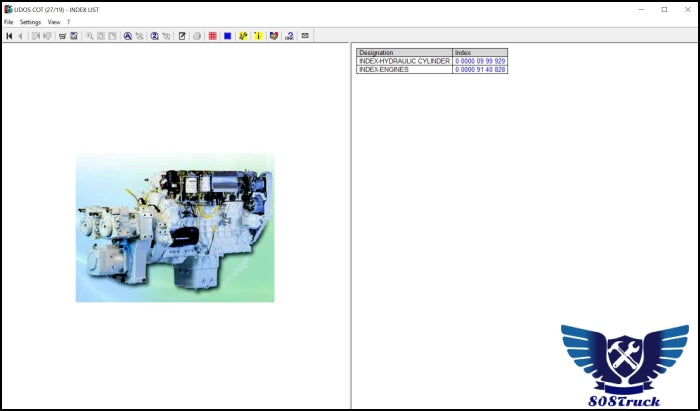Select the INDEX-HYDRAULIC CYLINDER row
700x411 pixels.
(403, 61)
